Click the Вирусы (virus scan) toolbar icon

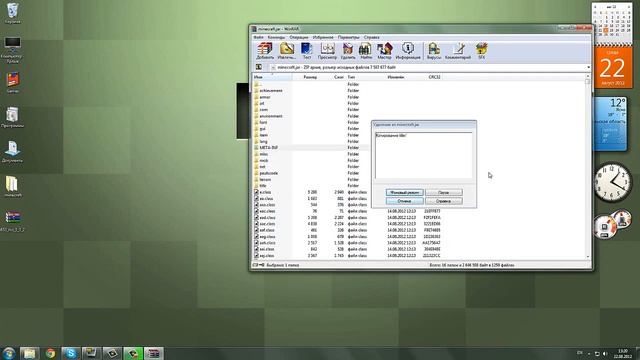(434, 51)
